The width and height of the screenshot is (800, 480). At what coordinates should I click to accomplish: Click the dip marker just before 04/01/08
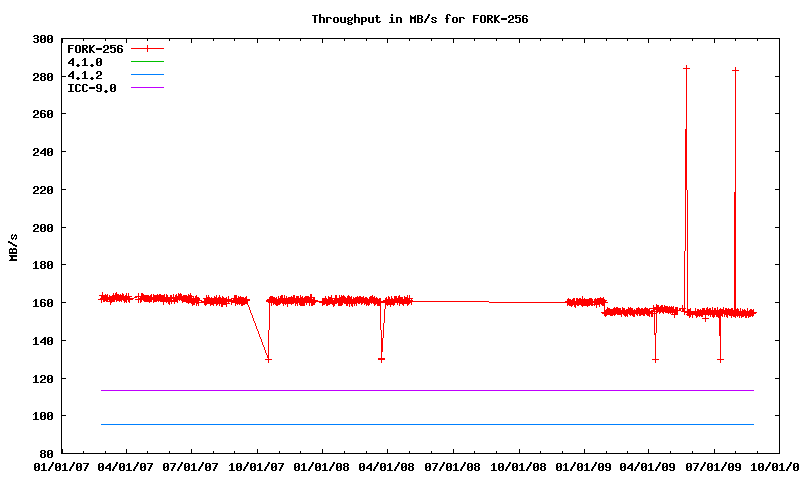[381, 359]
